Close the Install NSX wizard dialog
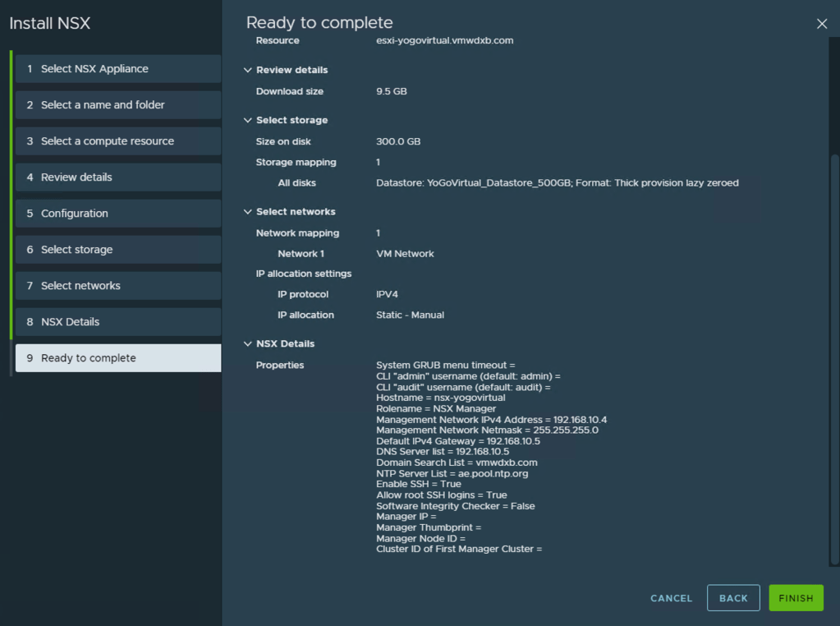This screenshot has width=840, height=626. 821,24
